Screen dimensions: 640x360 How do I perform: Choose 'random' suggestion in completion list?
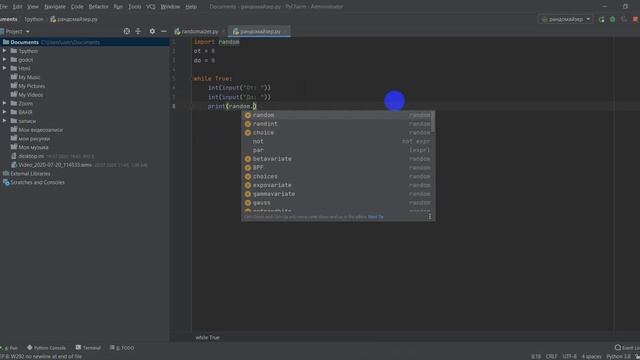coord(338,115)
